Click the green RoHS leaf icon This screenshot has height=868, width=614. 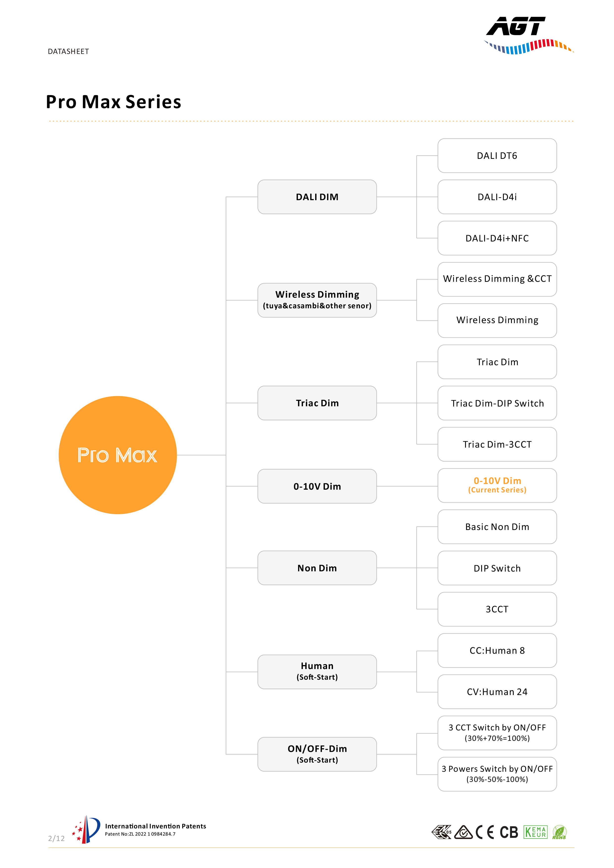point(559,832)
